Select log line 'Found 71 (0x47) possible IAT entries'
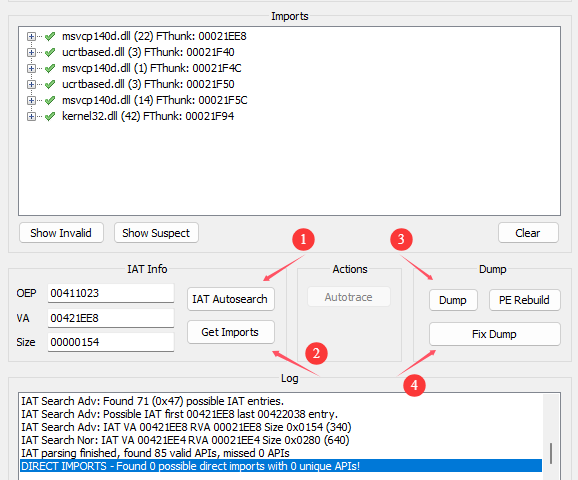Screen dimensions: 578x480 pos(152,401)
